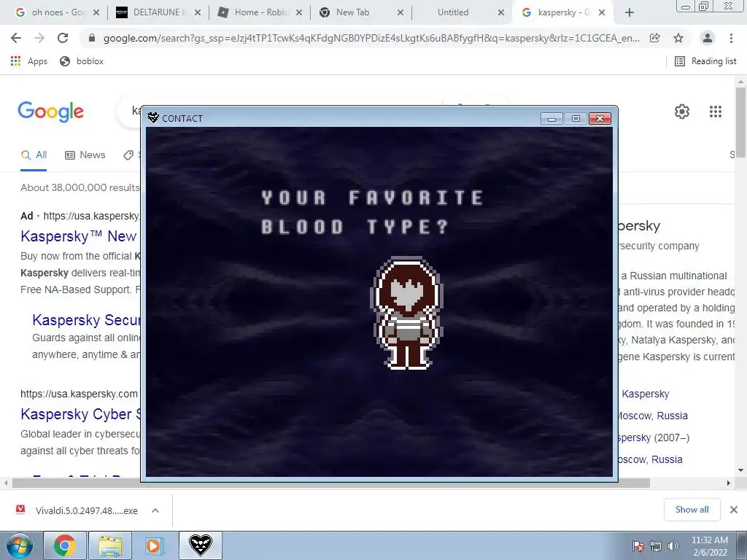Open the boblox bookmark
Screen dimensions: 747x560
82,61
